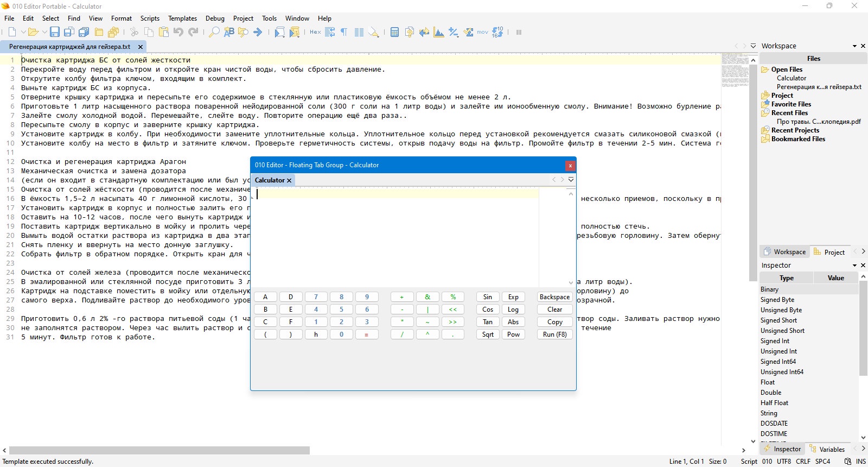Click the Copy toolbar icon
The image size is (868, 467).
pyautogui.click(x=149, y=32)
